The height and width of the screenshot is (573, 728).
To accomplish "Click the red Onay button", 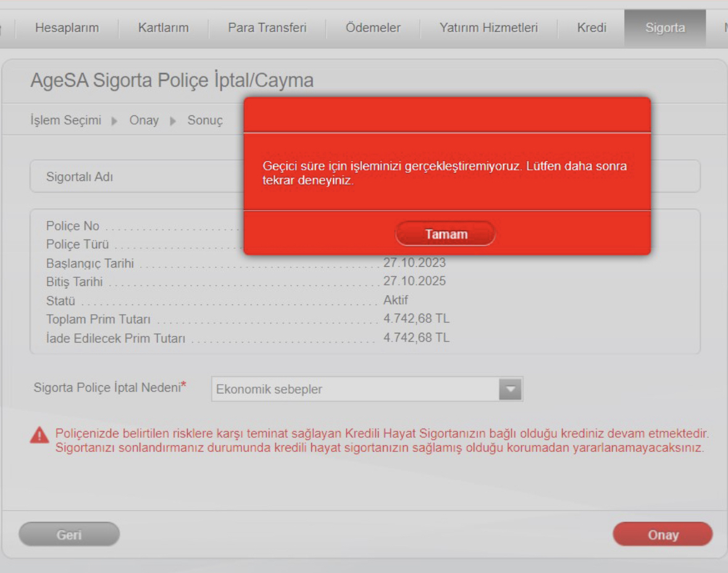I will click(x=663, y=535).
